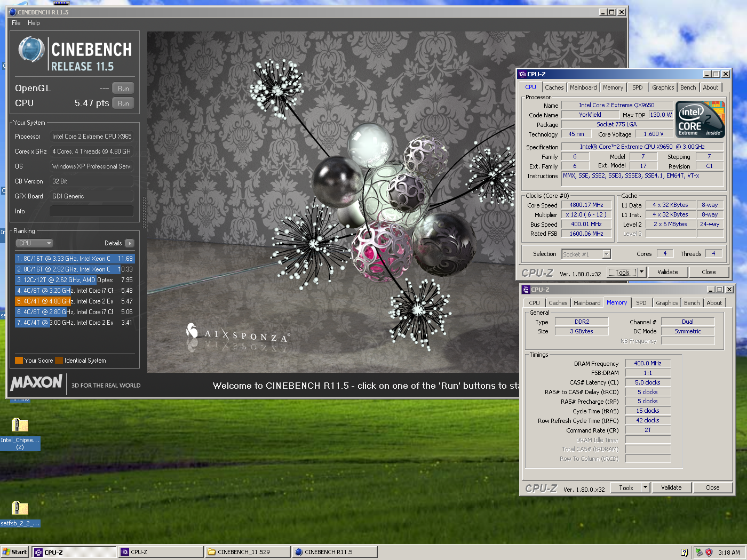Click Tools button in lower CPU-Z

click(626, 487)
